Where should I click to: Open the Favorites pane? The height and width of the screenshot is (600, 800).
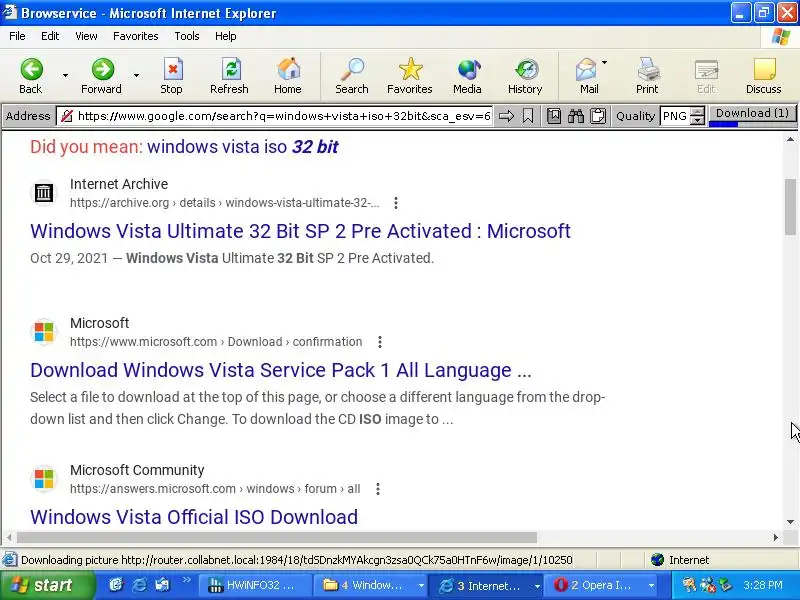[x=410, y=76]
